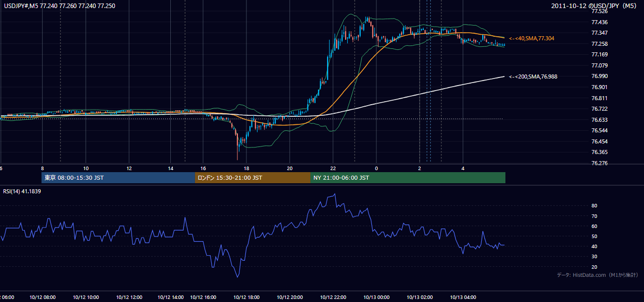Click price axis label 76.276
Image resolution: width=644 pixels, height=302 pixels.
pyautogui.click(x=599, y=163)
